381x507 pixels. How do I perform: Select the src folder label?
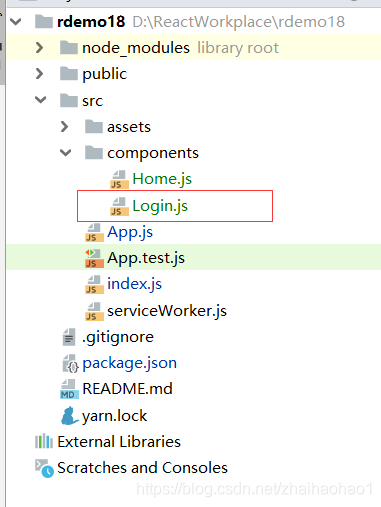pos(93,101)
